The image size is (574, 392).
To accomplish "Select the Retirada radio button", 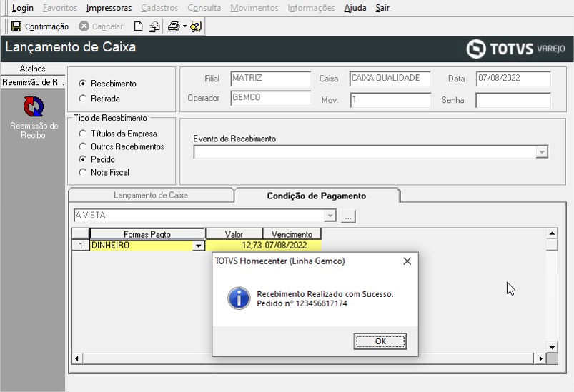I will [83, 99].
